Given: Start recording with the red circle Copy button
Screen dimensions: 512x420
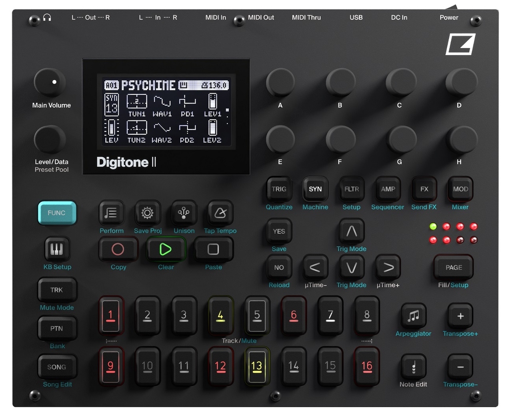Looking at the screenshot, I should 118,249.
